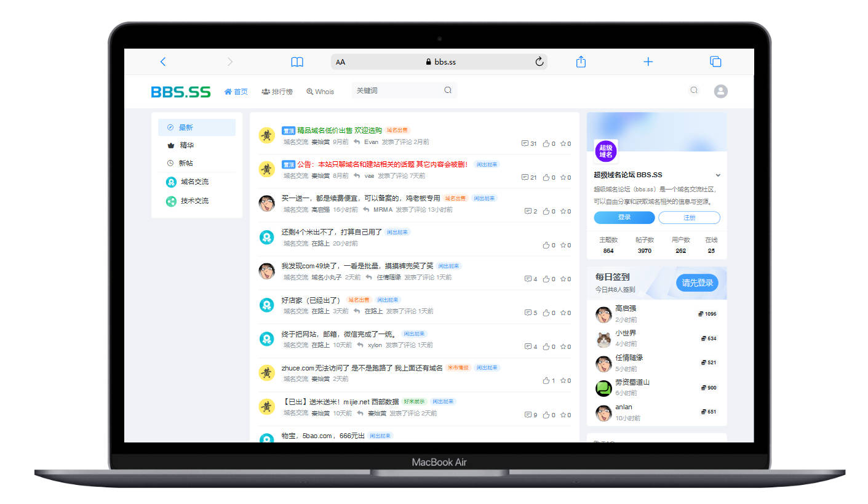Open post 终于把网站，邮箱，微信完成了一统
Screen dimensions: 868x504
(x=340, y=334)
